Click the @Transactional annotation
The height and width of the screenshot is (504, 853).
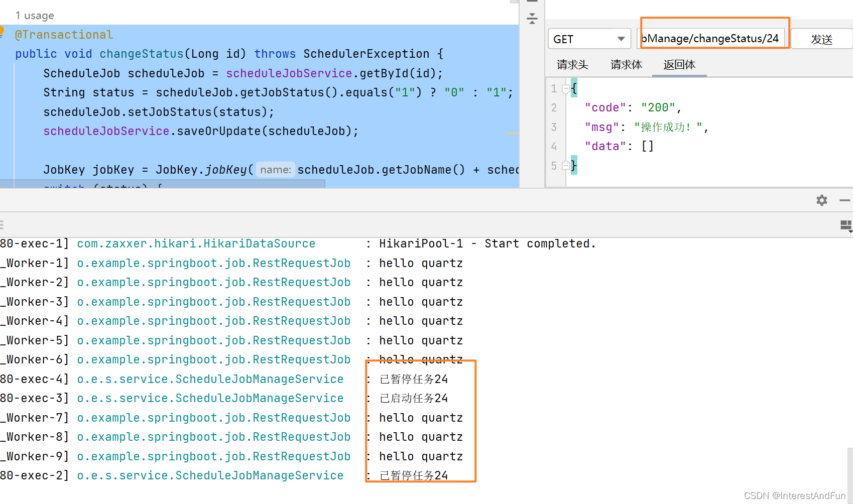click(64, 35)
